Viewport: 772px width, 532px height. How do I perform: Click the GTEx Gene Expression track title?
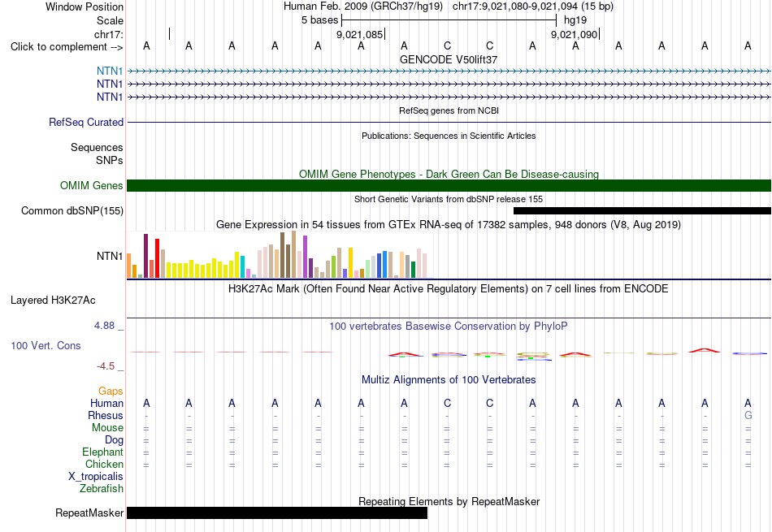[449, 225]
